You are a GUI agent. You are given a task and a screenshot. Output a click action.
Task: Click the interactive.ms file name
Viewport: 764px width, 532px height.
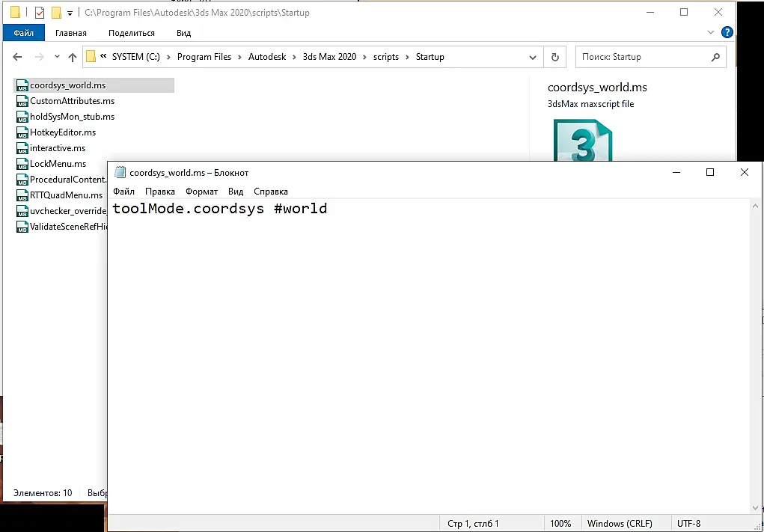point(58,148)
